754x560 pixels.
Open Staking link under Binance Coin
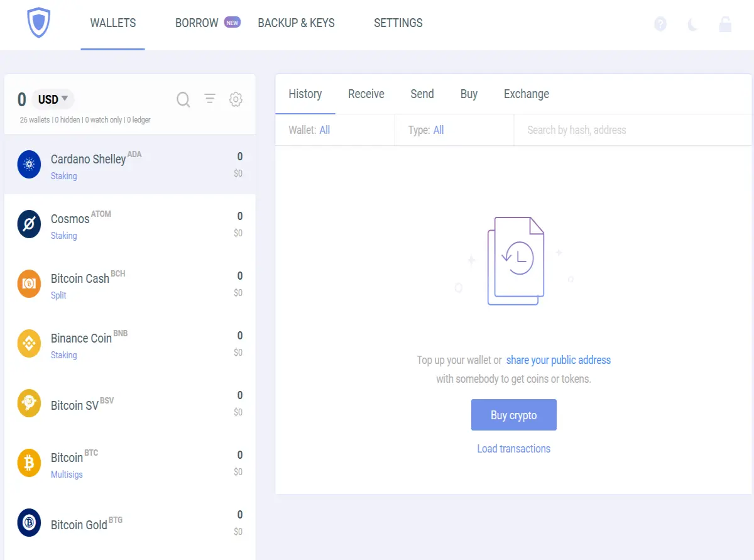point(64,355)
